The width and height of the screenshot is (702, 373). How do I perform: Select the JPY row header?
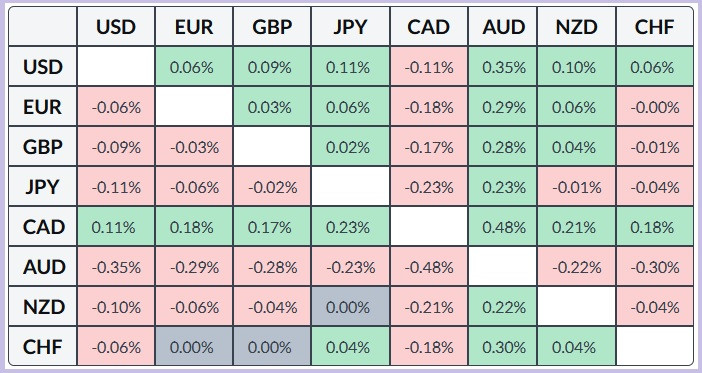[x=43, y=186]
